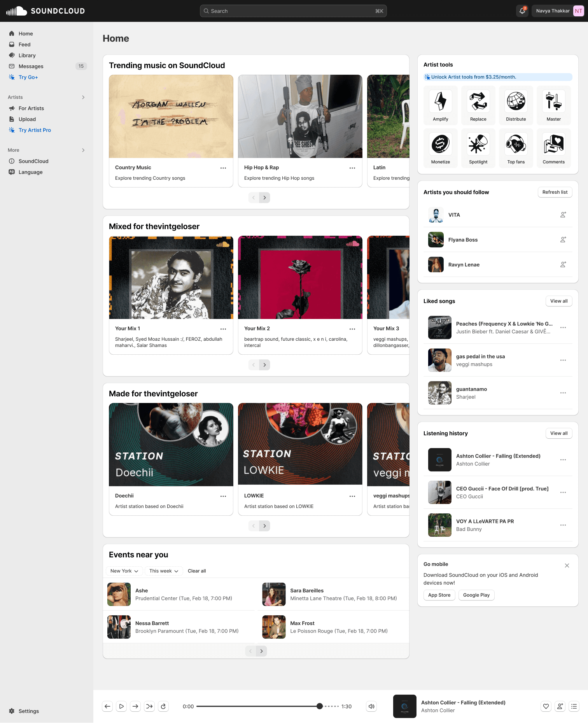Open the play queue list icon
Image resolution: width=588 pixels, height=723 pixels.
click(574, 706)
